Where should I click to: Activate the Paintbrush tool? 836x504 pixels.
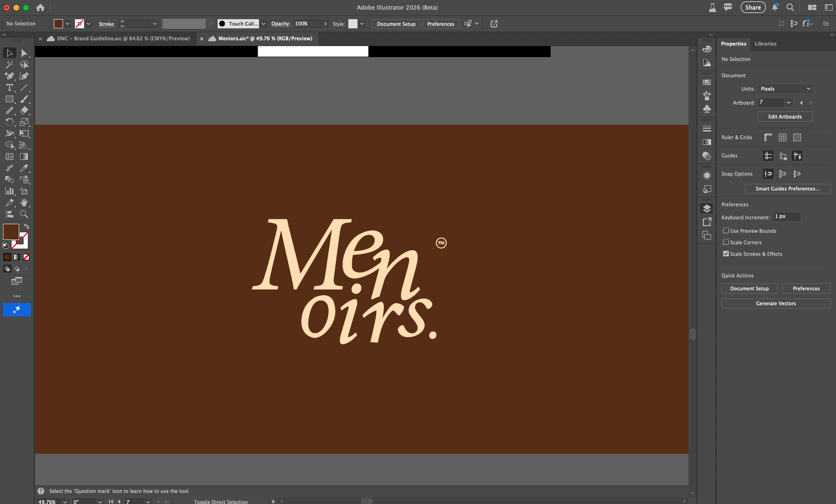25,99
